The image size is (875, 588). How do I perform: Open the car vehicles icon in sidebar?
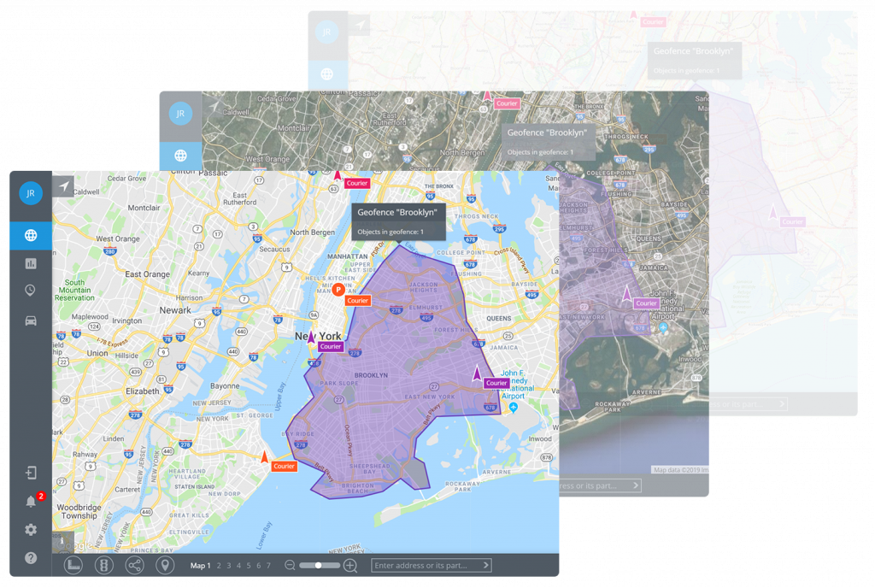[x=31, y=320]
